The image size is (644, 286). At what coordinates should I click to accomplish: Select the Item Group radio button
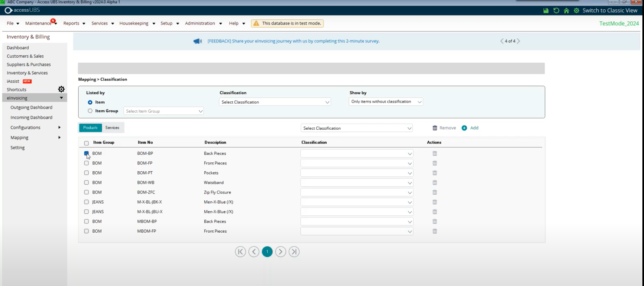pyautogui.click(x=90, y=111)
